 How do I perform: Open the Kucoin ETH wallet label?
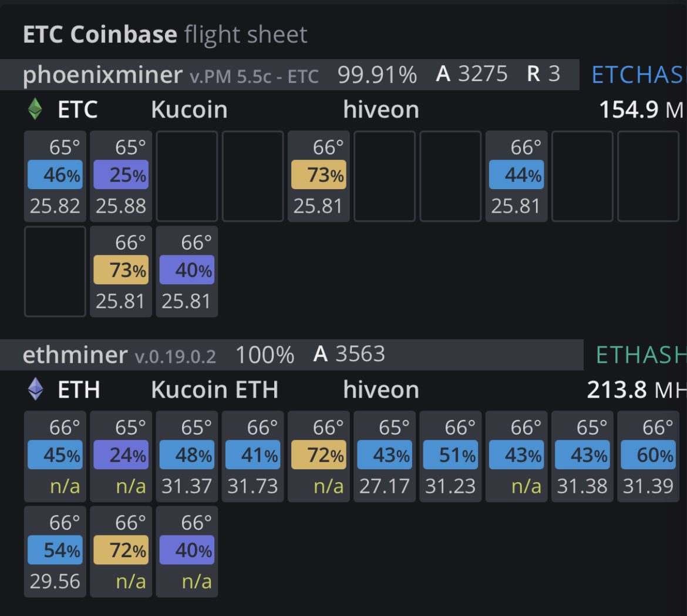point(214,390)
